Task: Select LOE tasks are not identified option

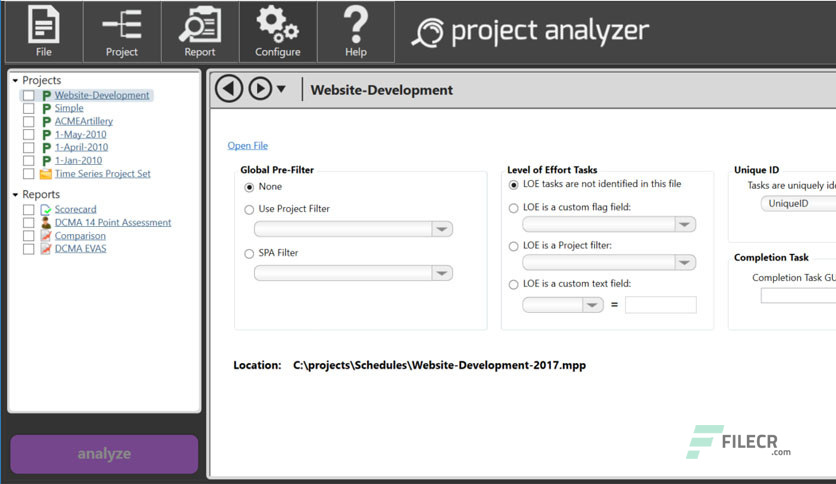Action: coord(513,185)
